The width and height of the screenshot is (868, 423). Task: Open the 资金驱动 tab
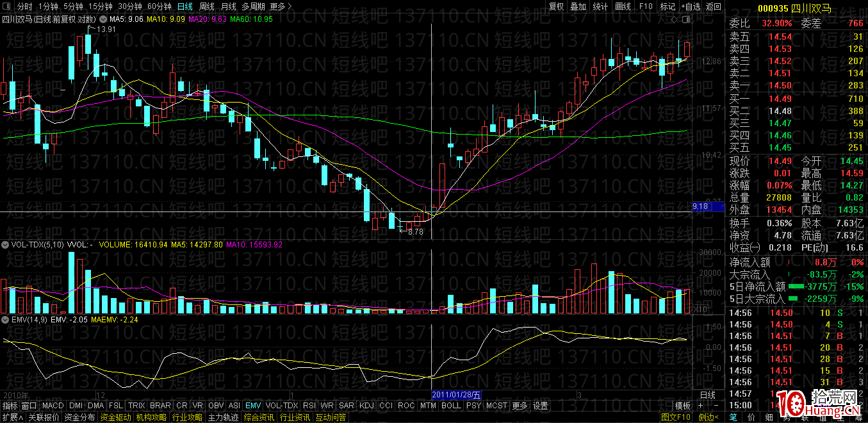pos(116,417)
